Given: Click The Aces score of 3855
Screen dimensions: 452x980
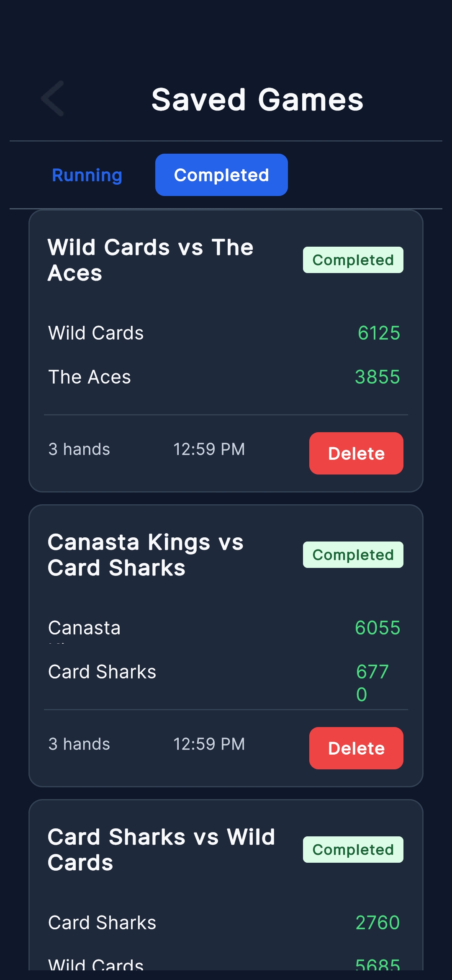Looking at the screenshot, I should (x=377, y=377).
